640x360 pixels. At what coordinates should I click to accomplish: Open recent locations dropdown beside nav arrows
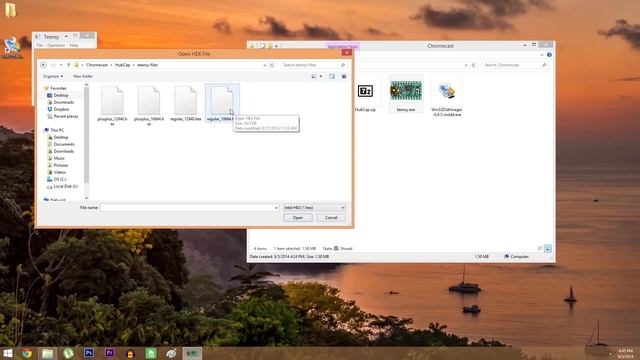tap(61, 65)
